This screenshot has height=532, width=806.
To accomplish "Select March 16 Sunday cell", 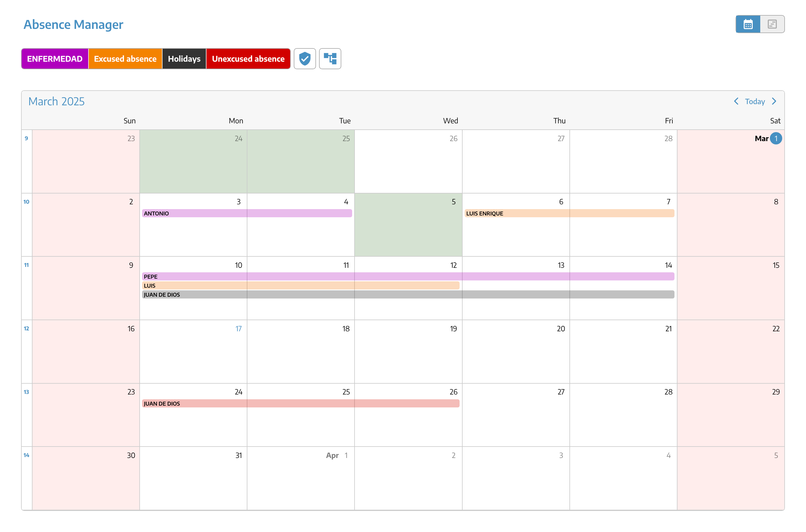I will [86, 351].
